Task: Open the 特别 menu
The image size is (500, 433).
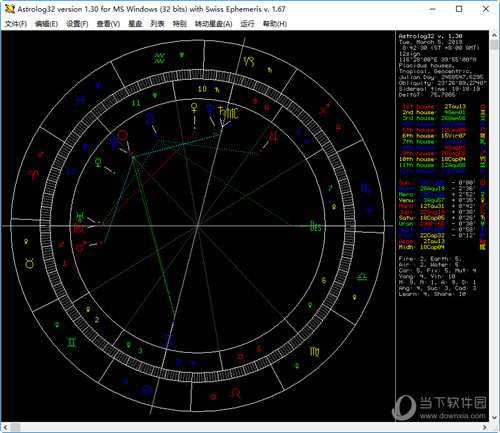Action: click(x=179, y=24)
